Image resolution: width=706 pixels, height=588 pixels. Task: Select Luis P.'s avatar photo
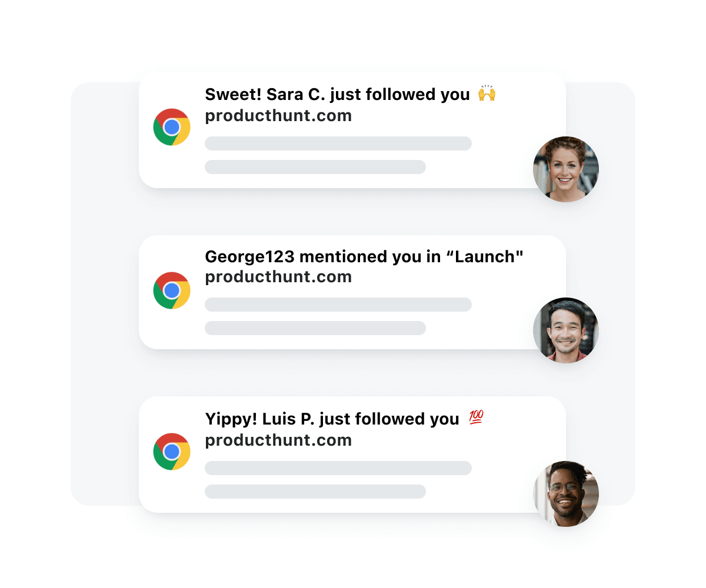point(565,494)
